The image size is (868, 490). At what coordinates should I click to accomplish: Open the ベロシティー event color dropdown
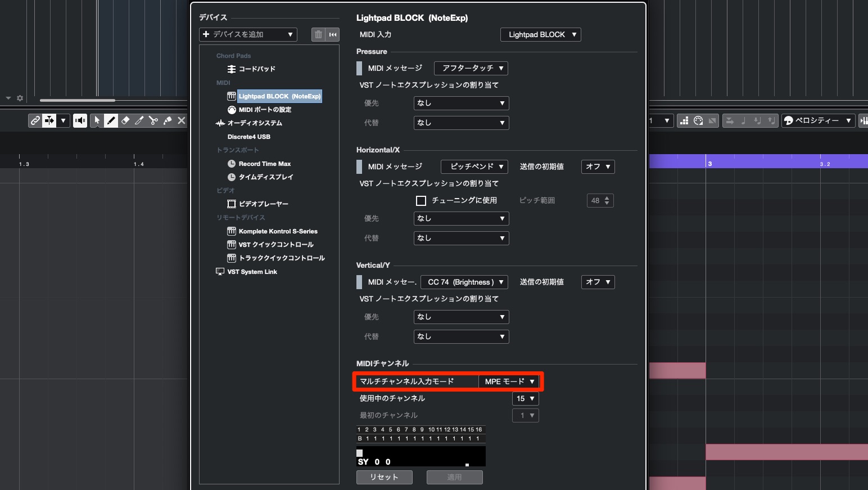tap(818, 120)
